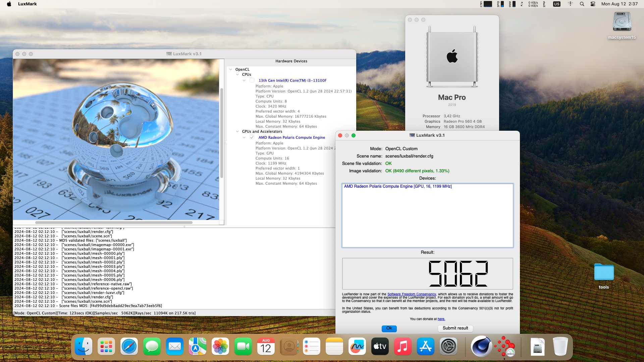
Task: Open the macsystem15 drive icon
Action: pos(622,22)
